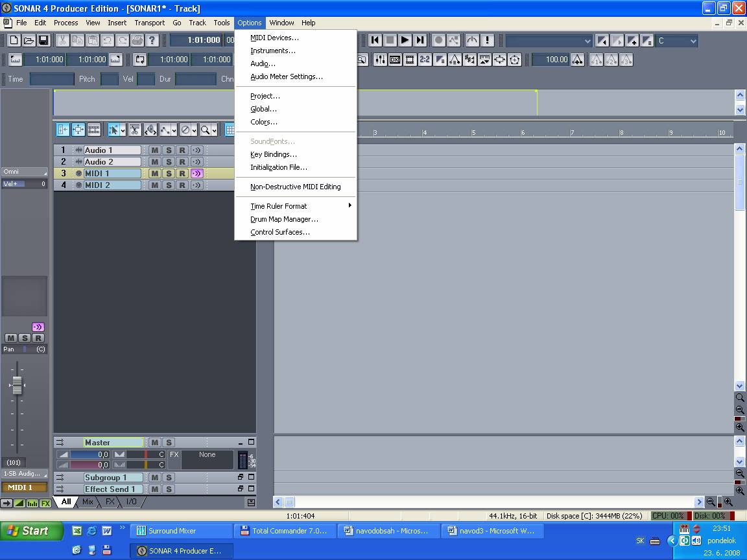This screenshot has height=560, width=747.
Task: Save the project with the floppy disk icon
Action: pos(44,40)
